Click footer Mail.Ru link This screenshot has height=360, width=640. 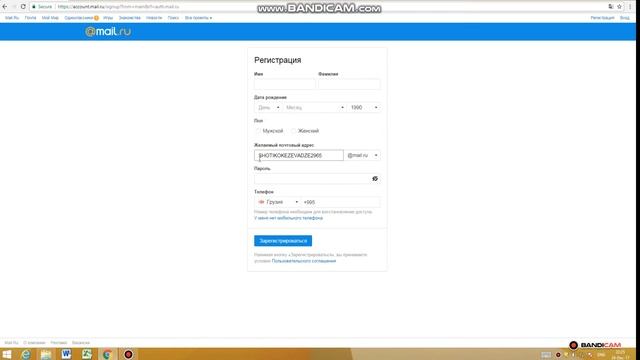tap(11, 343)
